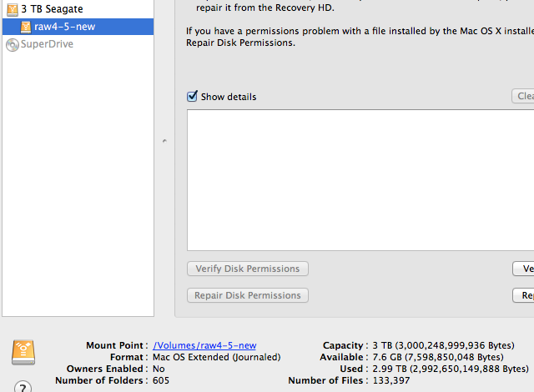
Task: Choose the SuperDrive entry in device list
Action: pyautogui.click(x=47, y=44)
